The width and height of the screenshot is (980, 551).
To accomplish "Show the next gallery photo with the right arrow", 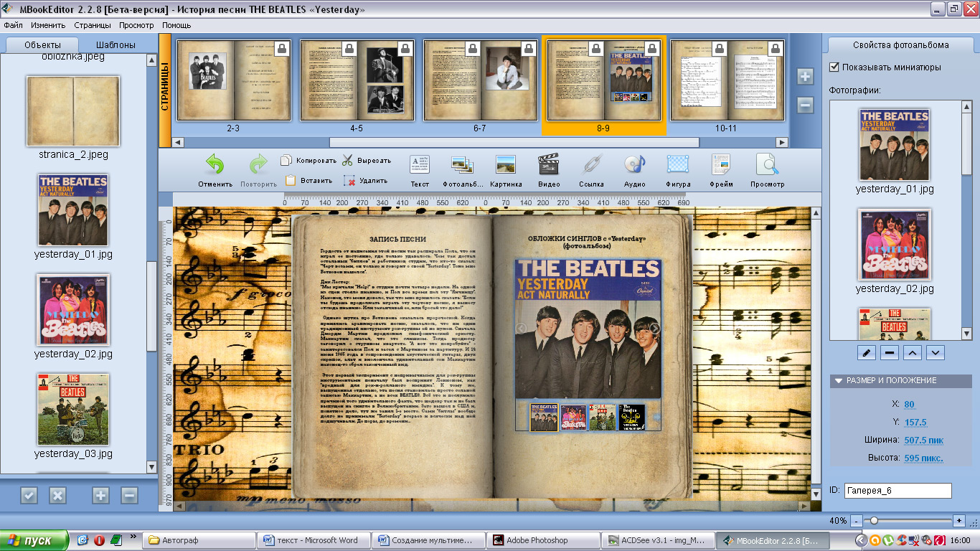I will click(x=654, y=329).
